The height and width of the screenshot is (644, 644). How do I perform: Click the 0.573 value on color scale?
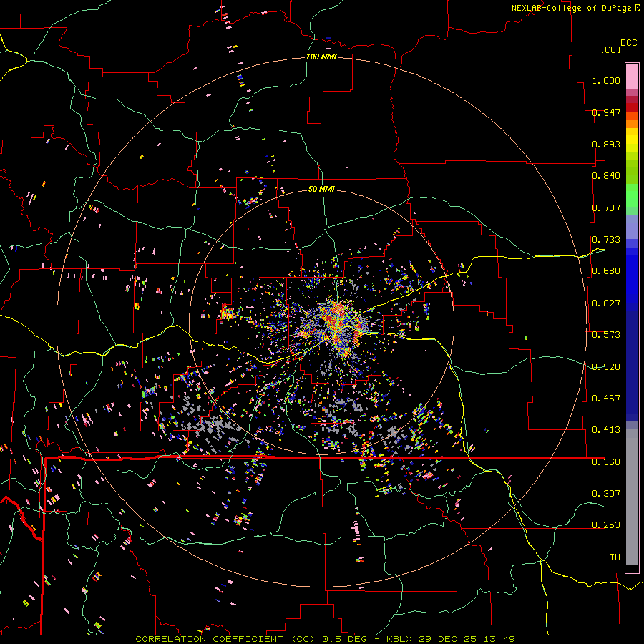tap(606, 335)
